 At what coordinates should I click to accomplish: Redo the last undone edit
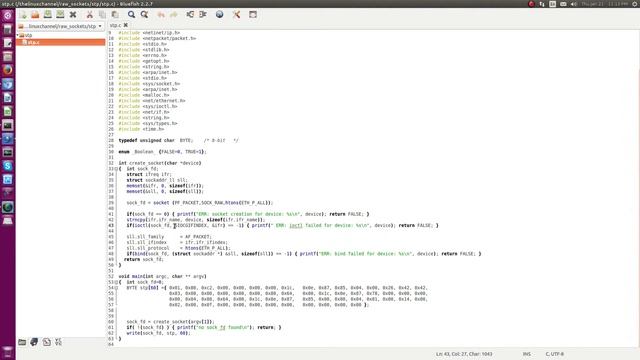(173, 15)
